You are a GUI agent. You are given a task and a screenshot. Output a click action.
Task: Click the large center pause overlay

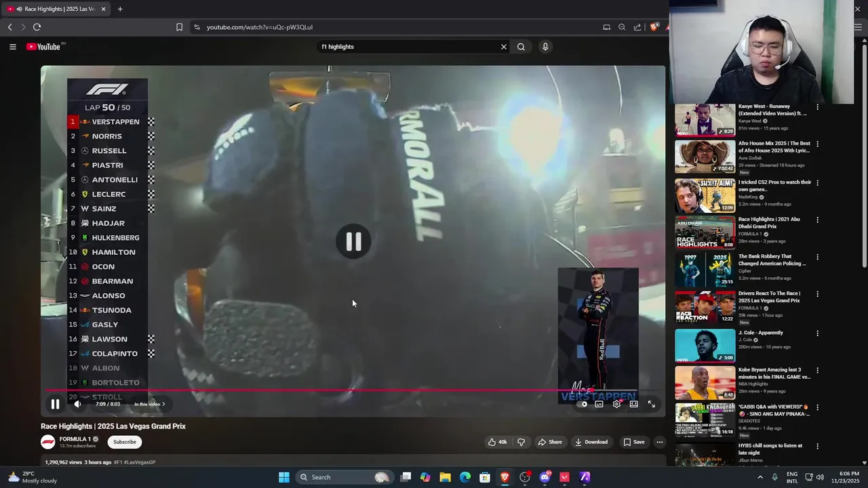353,241
